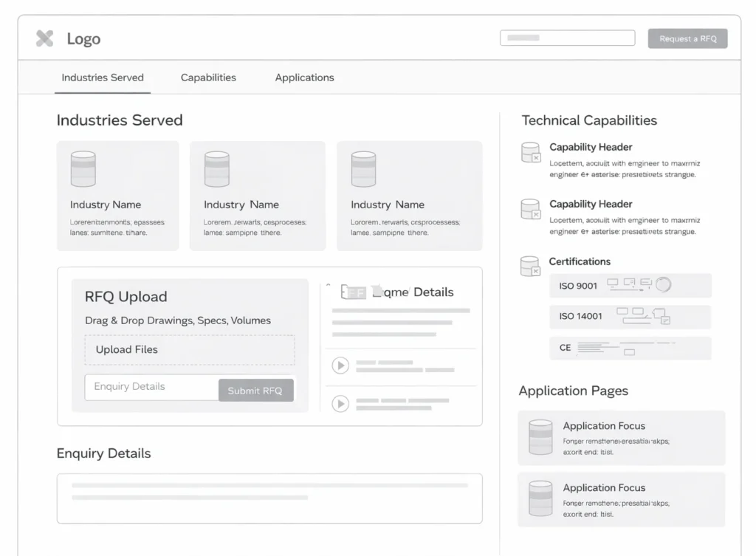
Task: Play the second video preview
Action: point(340,403)
